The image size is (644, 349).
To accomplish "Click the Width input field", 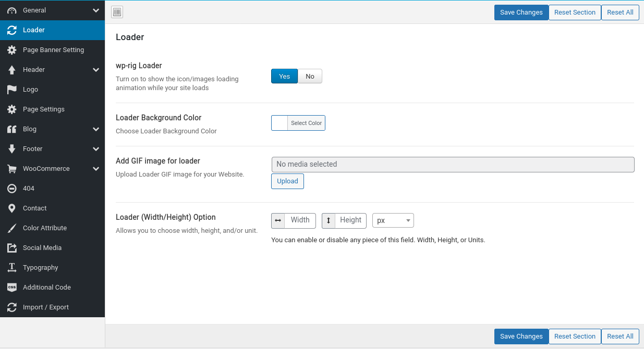I will point(300,220).
